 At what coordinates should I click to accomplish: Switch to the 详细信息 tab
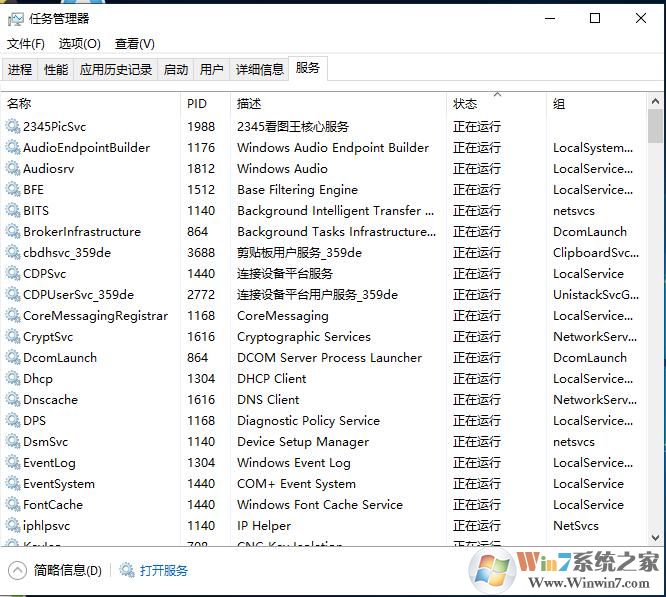(259, 69)
